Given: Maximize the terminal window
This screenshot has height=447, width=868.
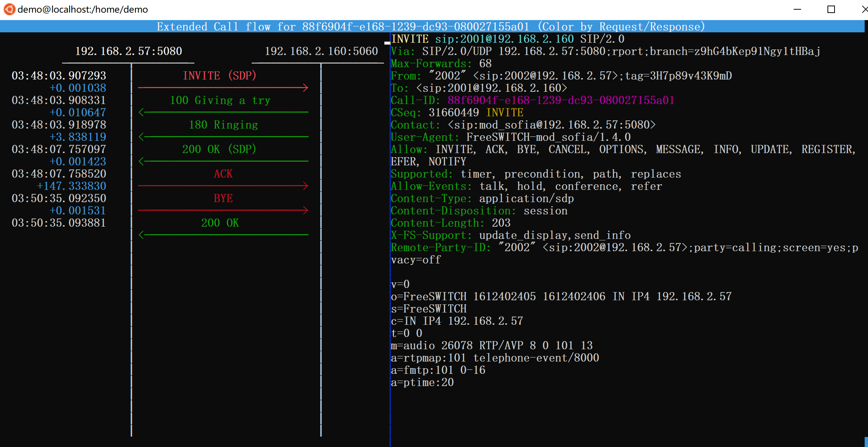Looking at the screenshot, I should 831,9.
